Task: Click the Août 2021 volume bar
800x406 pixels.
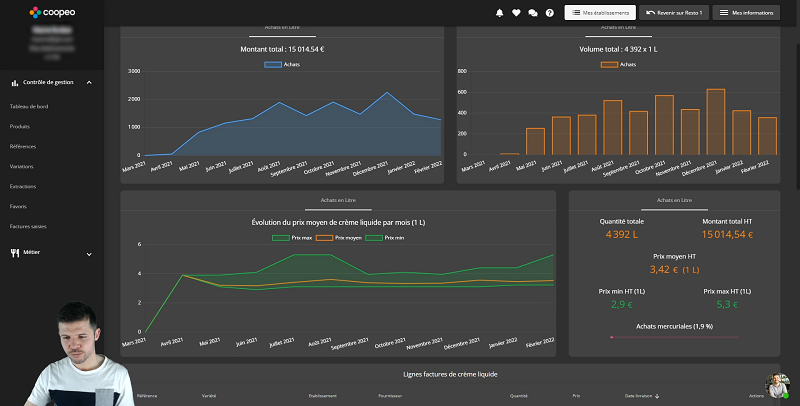Action: (613, 128)
